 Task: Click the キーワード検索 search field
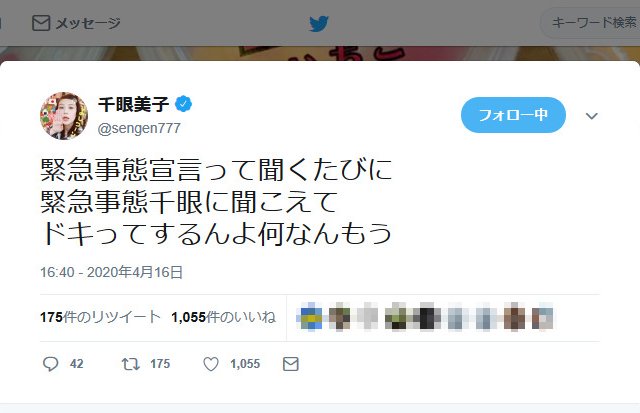[x=590, y=23]
